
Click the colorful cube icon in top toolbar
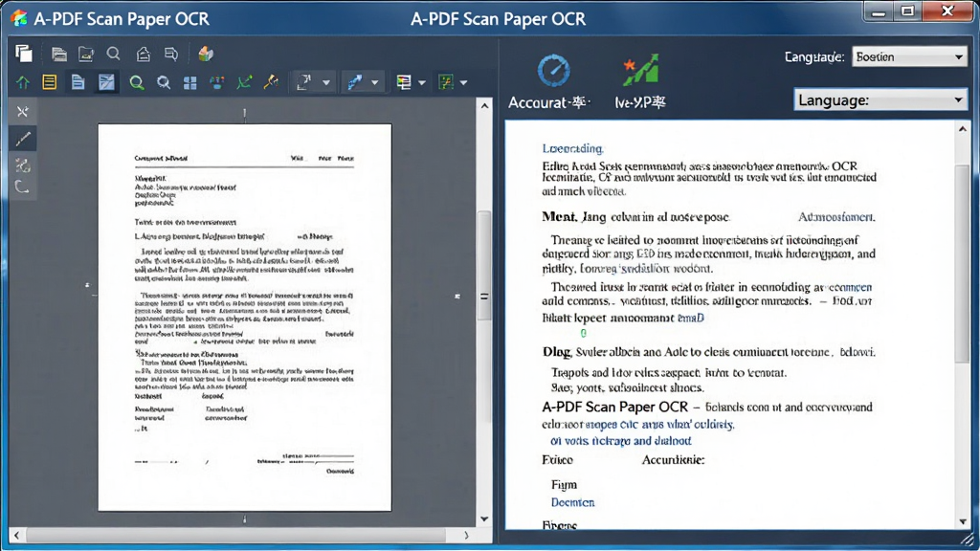(x=206, y=54)
